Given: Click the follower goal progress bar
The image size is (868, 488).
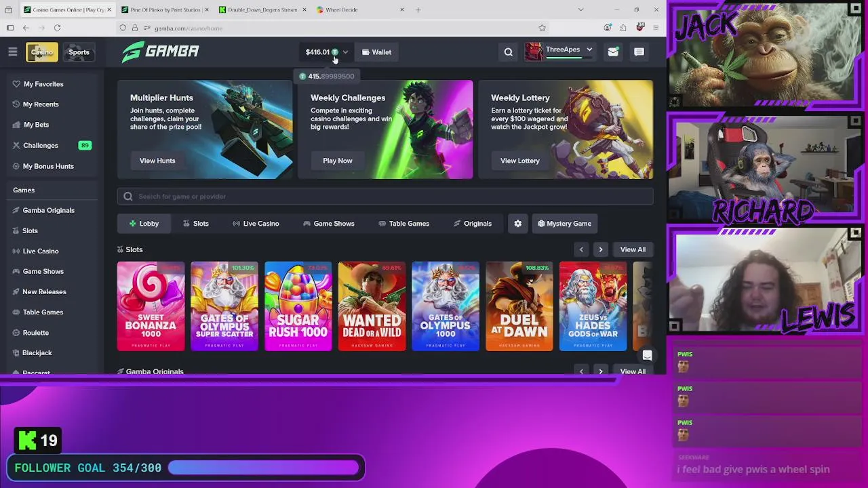Looking at the screenshot, I should coord(264,468).
